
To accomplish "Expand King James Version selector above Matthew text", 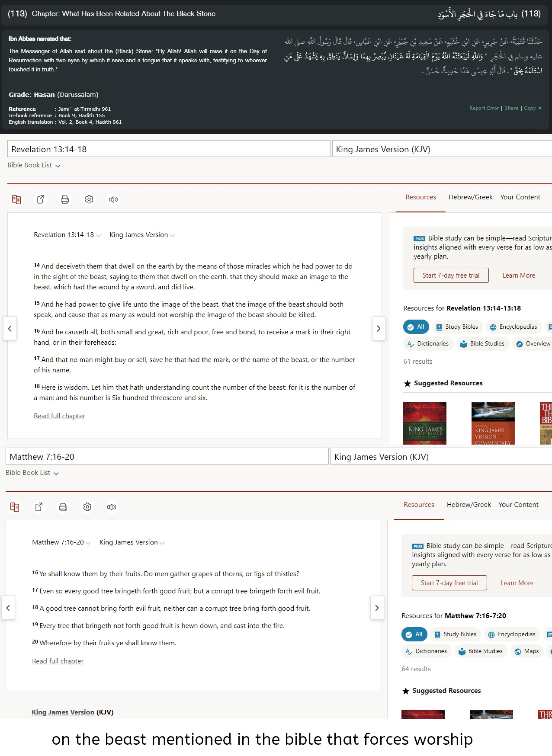I will (x=132, y=542).
